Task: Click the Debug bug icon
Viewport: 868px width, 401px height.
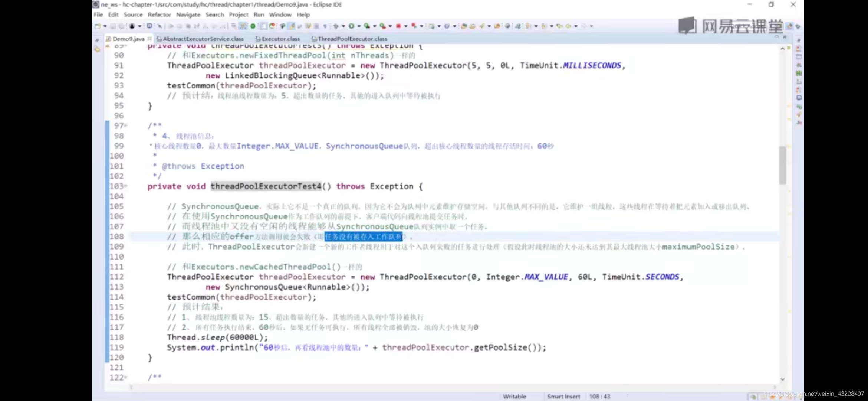Action: [x=336, y=26]
